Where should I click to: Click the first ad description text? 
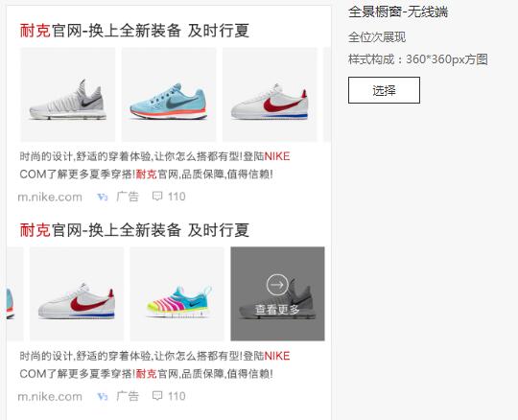pos(154,165)
